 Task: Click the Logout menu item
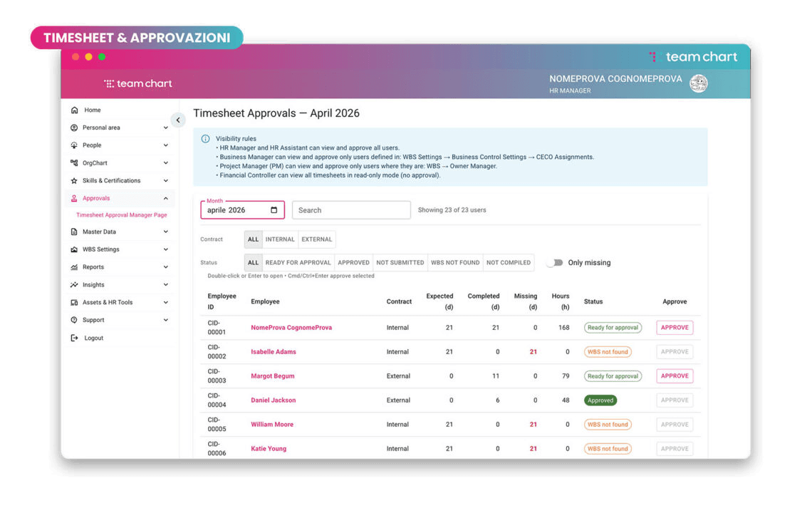coord(120,338)
